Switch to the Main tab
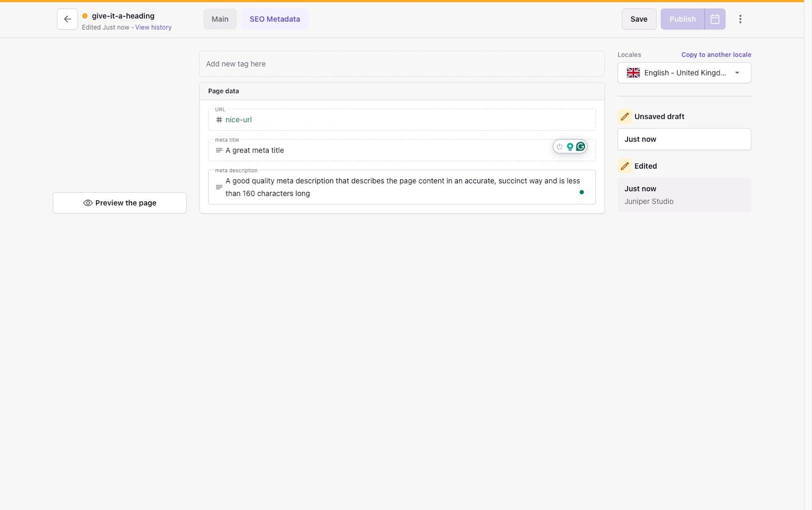 tap(220, 18)
